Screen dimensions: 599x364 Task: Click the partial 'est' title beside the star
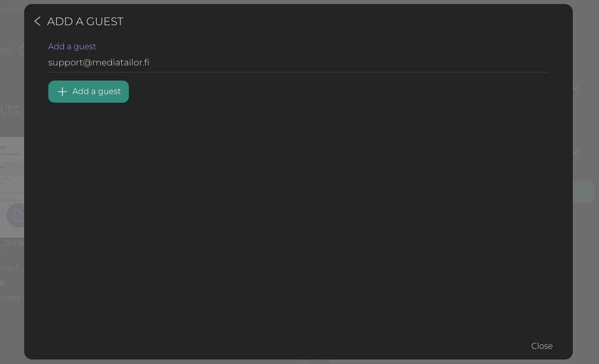6,50
